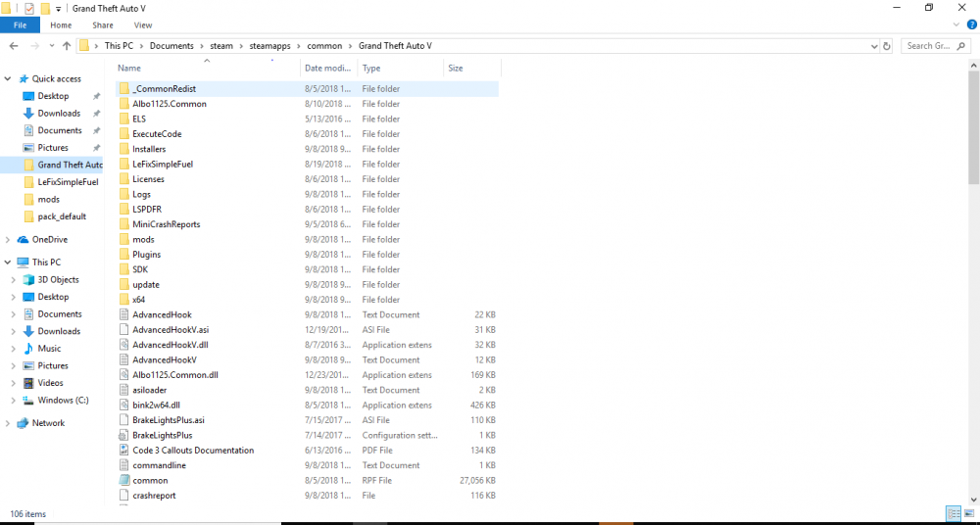
Task: Collapse the This PC tree node
Action: pos(8,262)
